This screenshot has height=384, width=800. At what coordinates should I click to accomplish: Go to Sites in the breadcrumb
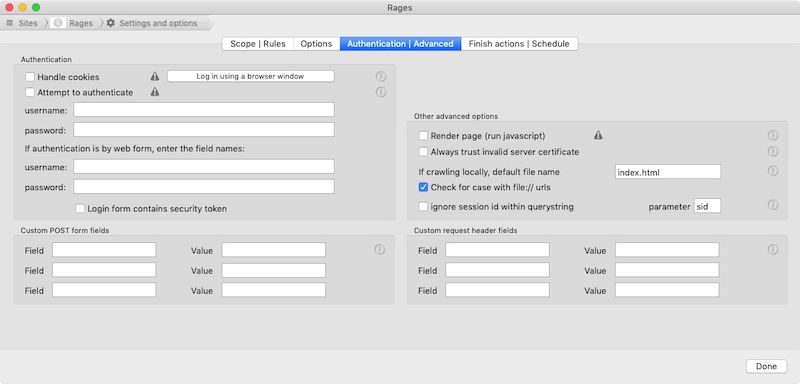click(x=28, y=23)
